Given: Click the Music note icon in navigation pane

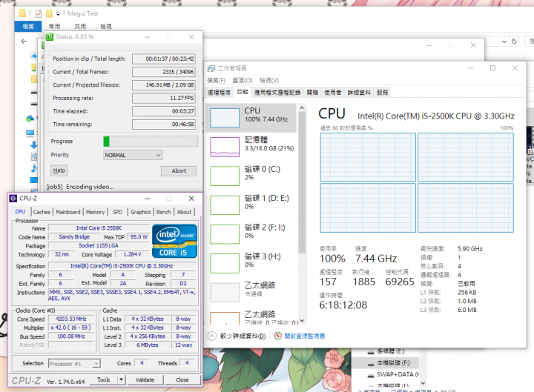Looking at the screenshot, I should (x=33, y=168).
